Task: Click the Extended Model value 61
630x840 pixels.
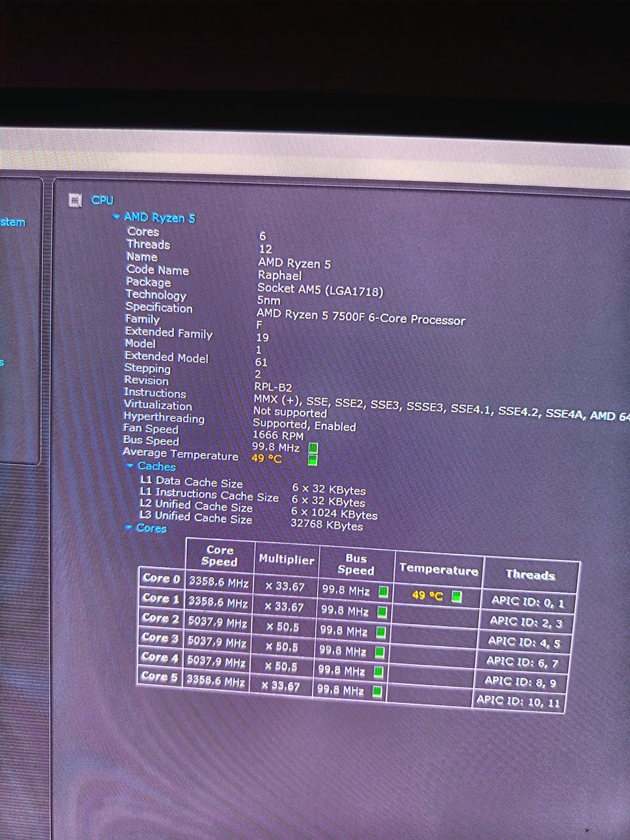Action: (261, 362)
